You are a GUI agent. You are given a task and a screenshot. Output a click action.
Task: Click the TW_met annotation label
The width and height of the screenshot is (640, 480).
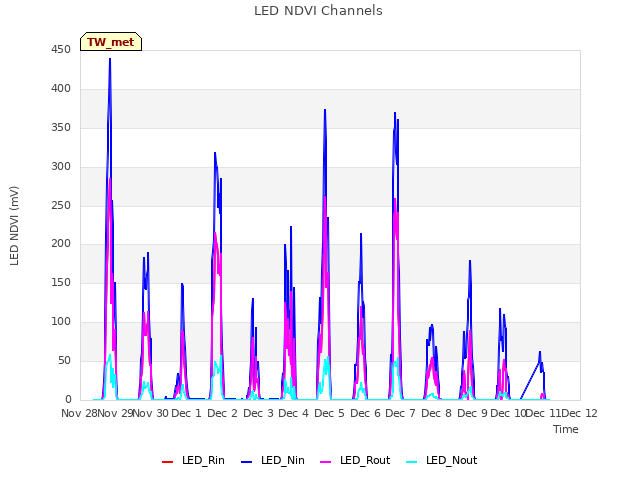click(x=111, y=42)
